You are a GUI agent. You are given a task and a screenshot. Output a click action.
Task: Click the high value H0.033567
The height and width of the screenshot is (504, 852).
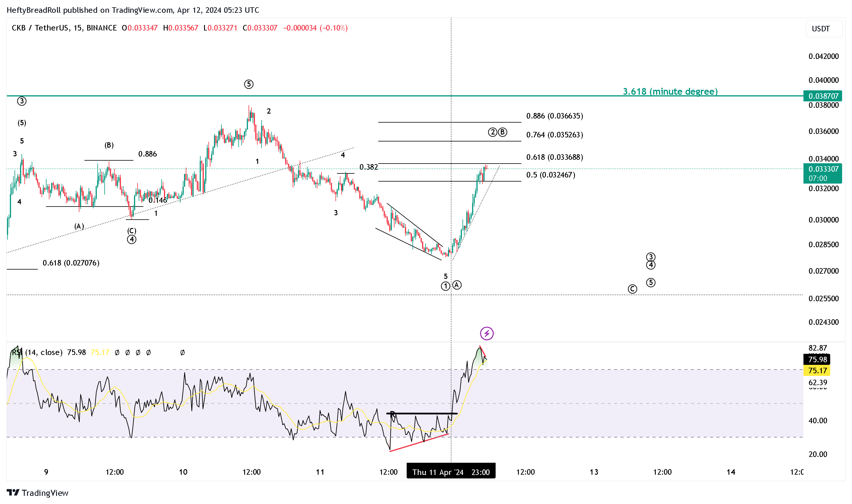181,28
